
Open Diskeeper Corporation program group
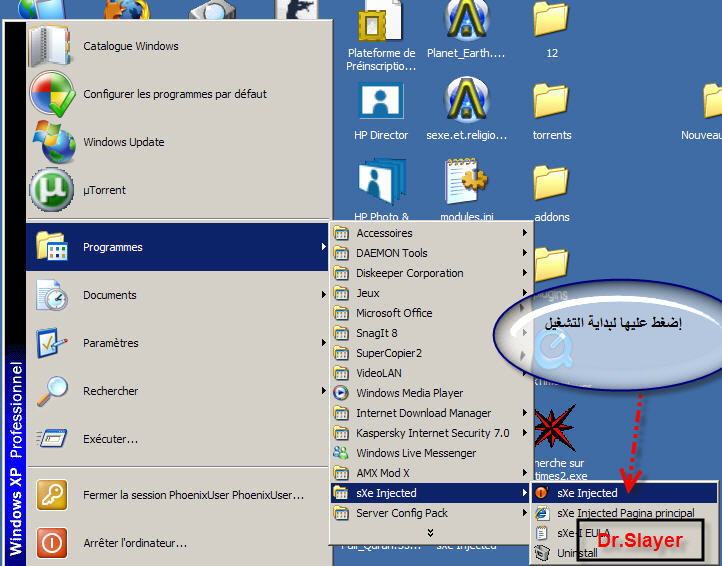click(432, 273)
